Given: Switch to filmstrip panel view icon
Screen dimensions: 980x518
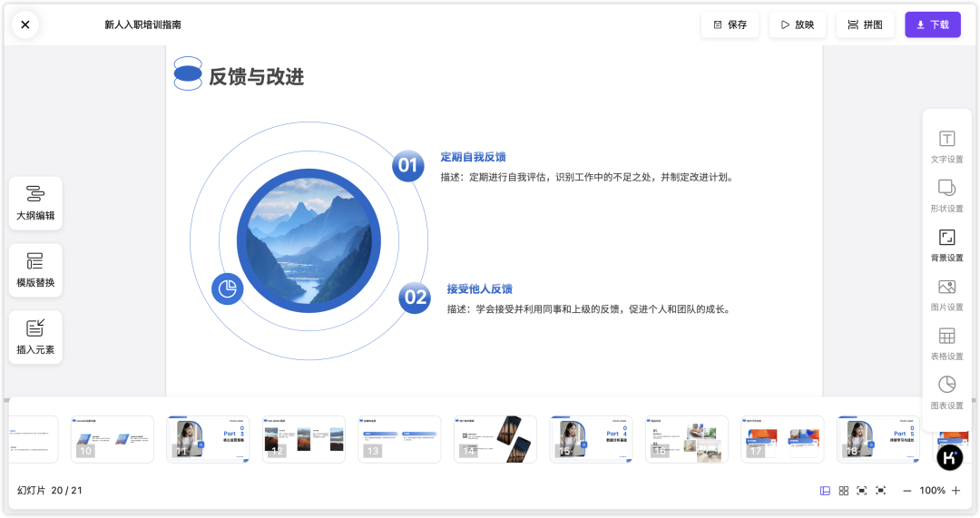Looking at the screenshot, I should 825,491.
